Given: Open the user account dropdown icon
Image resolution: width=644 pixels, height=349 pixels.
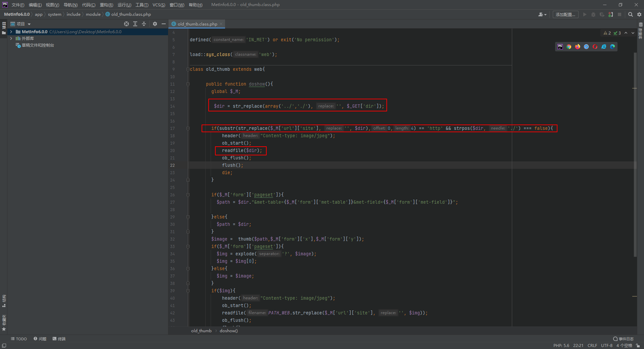Looking at the screenshot, I should (x=542, y=14).
